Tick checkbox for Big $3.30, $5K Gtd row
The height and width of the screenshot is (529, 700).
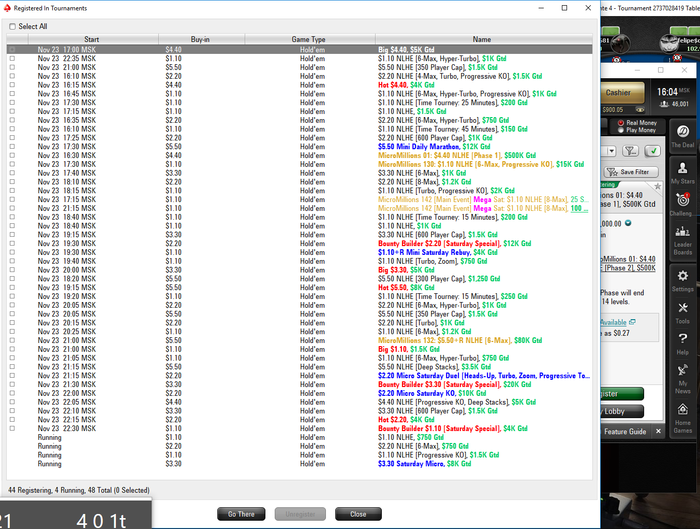[x=12, y=270]
